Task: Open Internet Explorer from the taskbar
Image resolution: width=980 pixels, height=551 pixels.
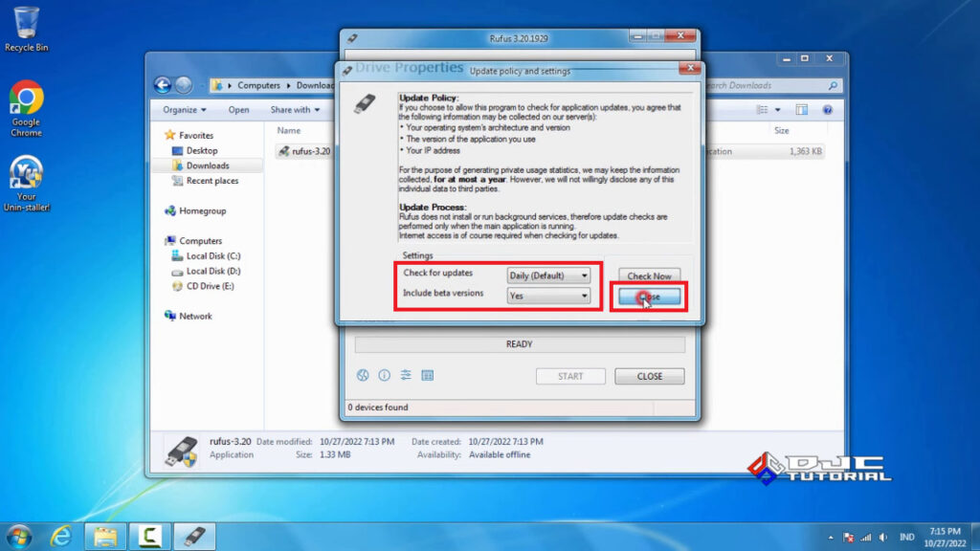Action: [x=59, y=536]
